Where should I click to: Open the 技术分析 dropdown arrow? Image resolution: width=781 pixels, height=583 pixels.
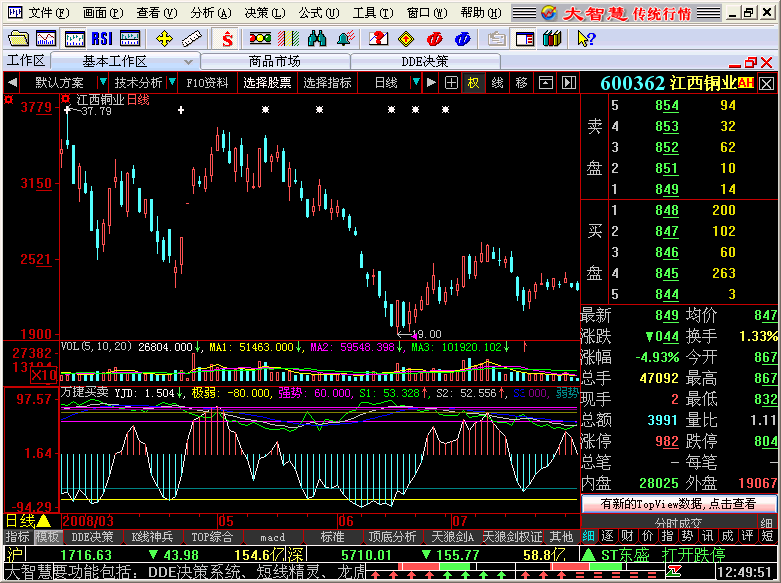point(172,83)
